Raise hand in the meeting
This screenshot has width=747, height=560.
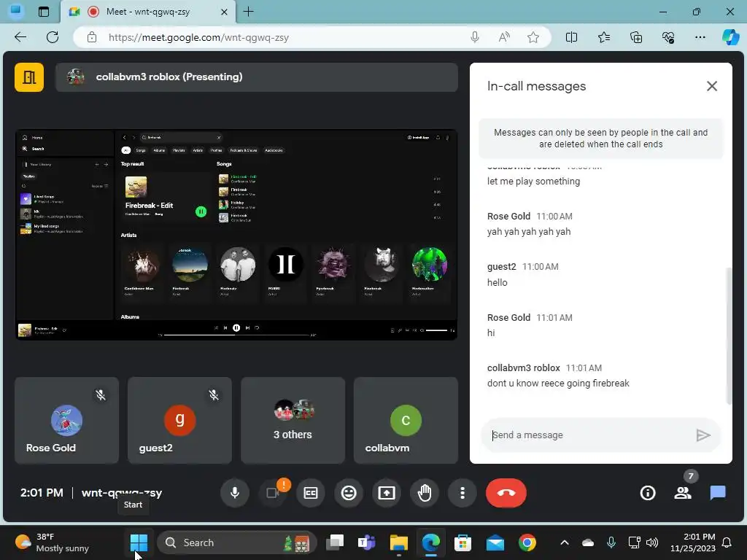point(425,493)
